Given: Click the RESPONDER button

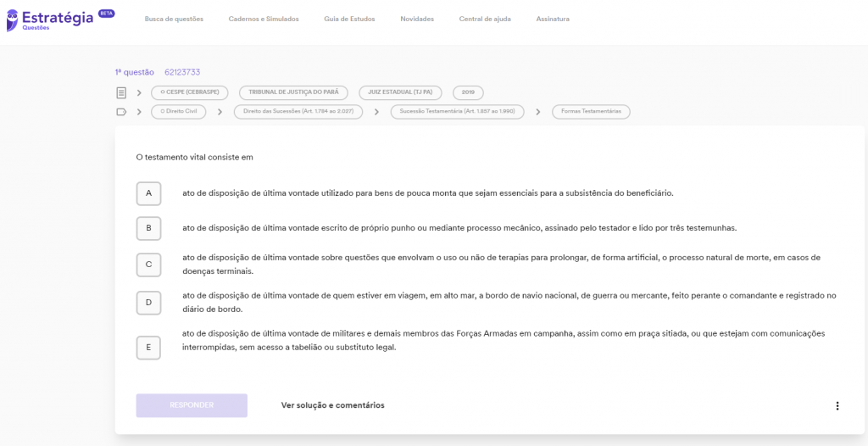Looking at the screenshot, I should [x=192, y=405].
